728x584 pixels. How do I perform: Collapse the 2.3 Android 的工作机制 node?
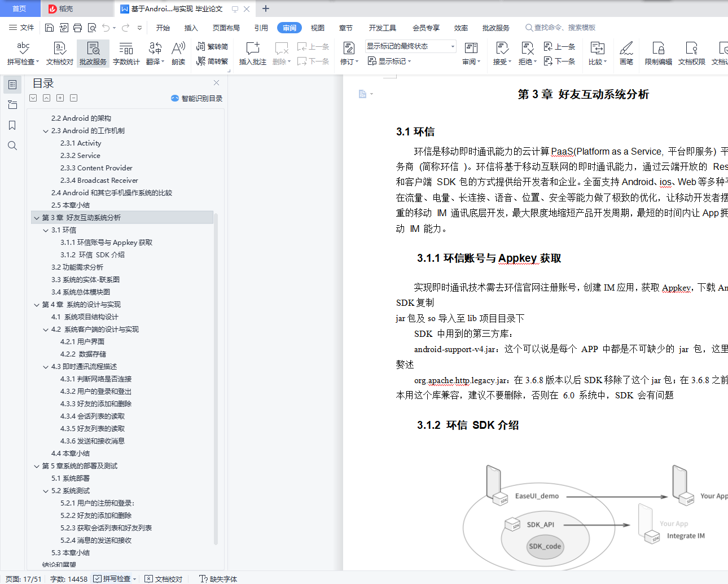click(x=46, y=131)
